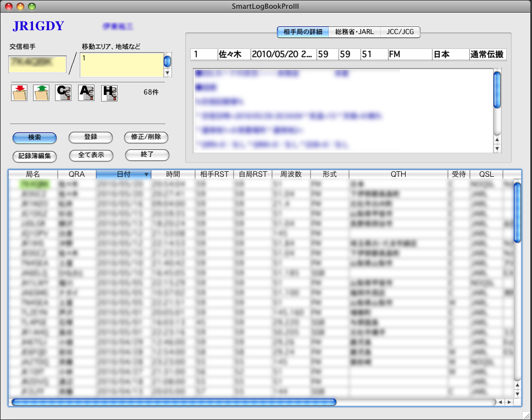Click the 交信相手 callsign input field
The width and height of the screenshot is (532, 420).
(38, 64)
